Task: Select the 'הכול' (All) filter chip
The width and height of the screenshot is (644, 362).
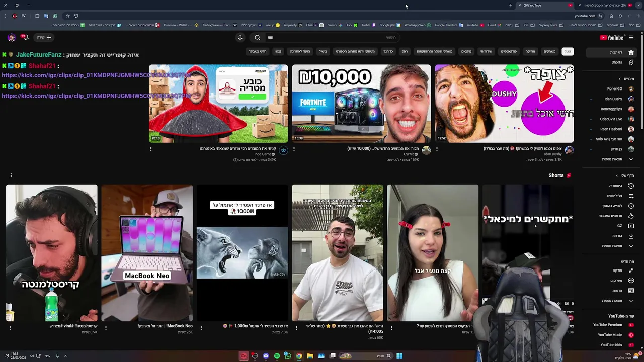Action: (568, 51)
